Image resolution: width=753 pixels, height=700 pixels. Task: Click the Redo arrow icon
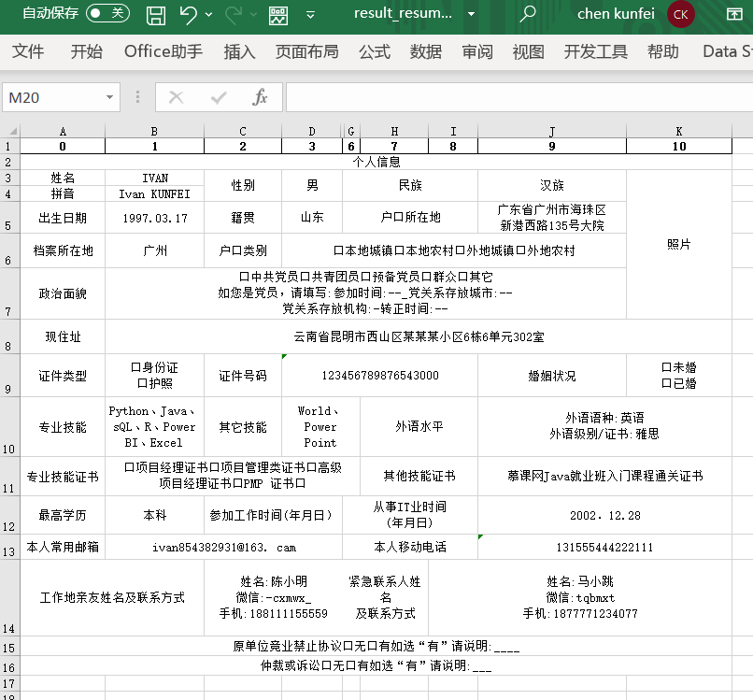click(234, 15)
